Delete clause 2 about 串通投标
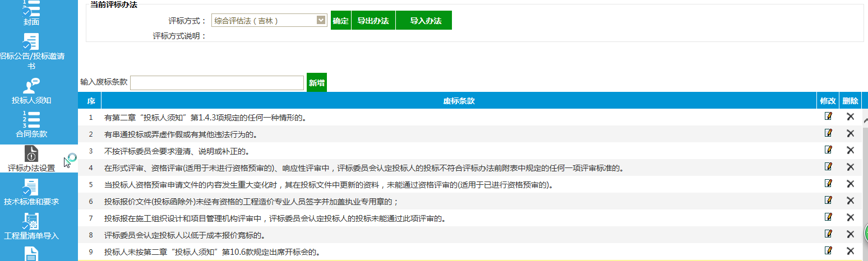Screen dimensions: 868x261 (x=850, y=133)
